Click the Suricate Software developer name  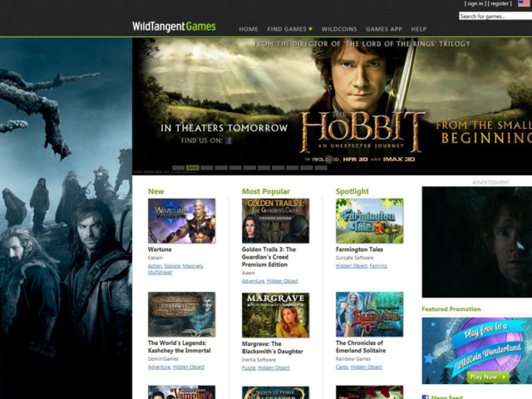(x=354, y=258)
